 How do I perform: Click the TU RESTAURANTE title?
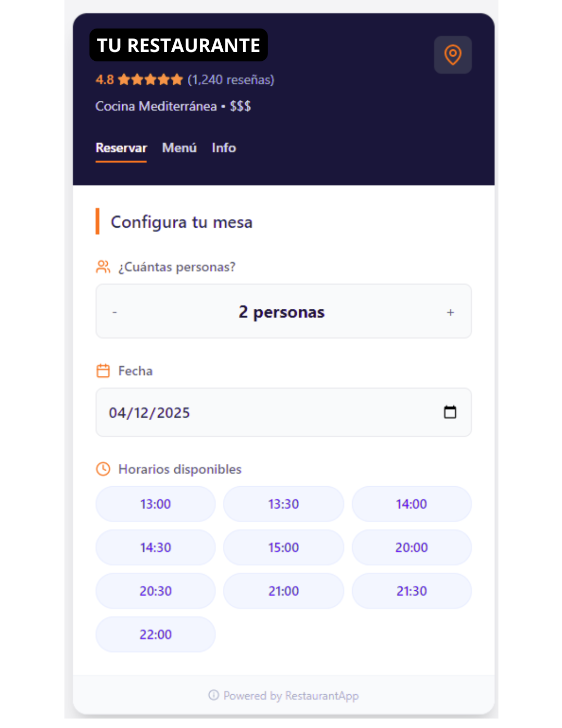pos(178,45)
